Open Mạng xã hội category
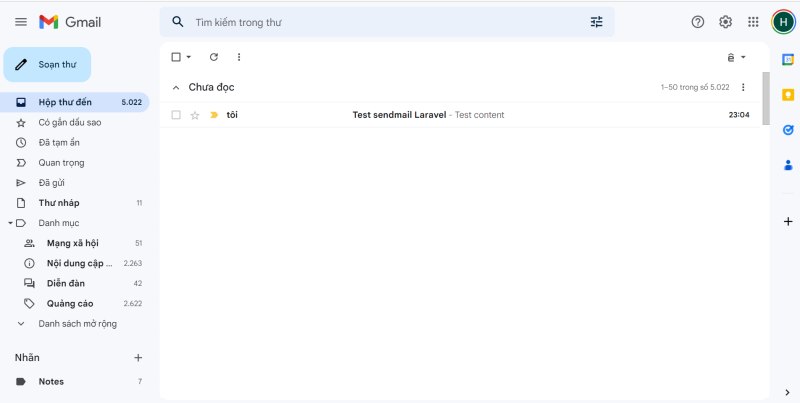 point(74,243)
